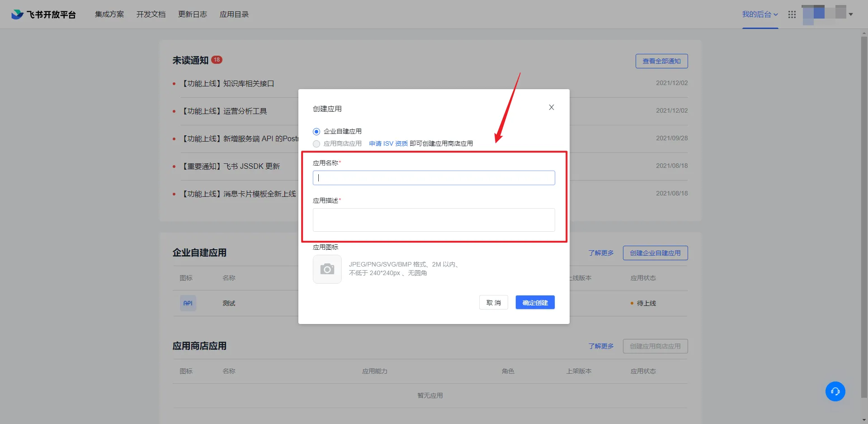The image size is (868, 424).
Task: Click the Feishu Open Platform logo
Action: [43, 14]
